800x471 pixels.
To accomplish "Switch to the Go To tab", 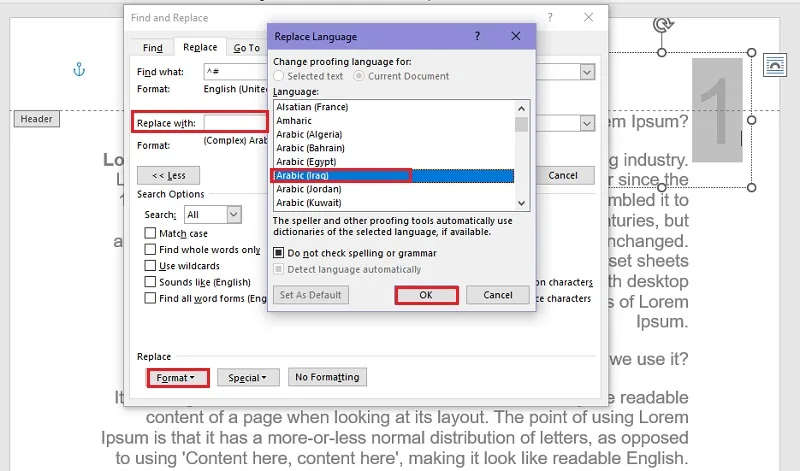I will point(246,47).
